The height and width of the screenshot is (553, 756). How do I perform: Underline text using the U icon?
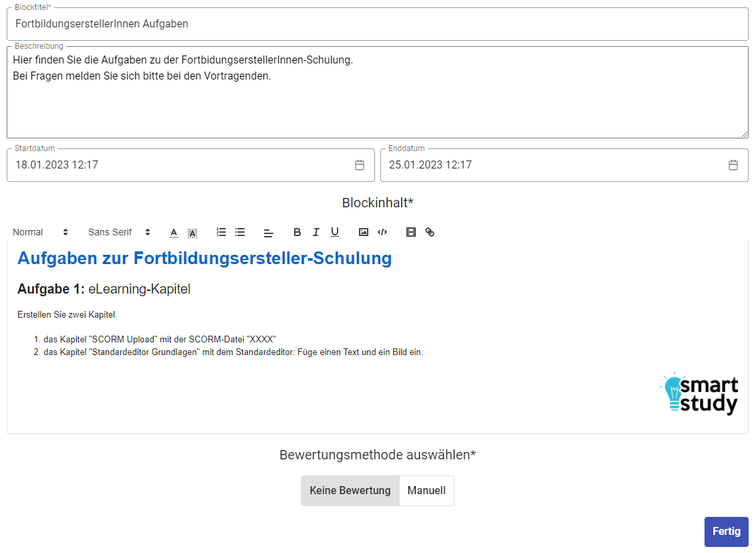tap(335, 232)
